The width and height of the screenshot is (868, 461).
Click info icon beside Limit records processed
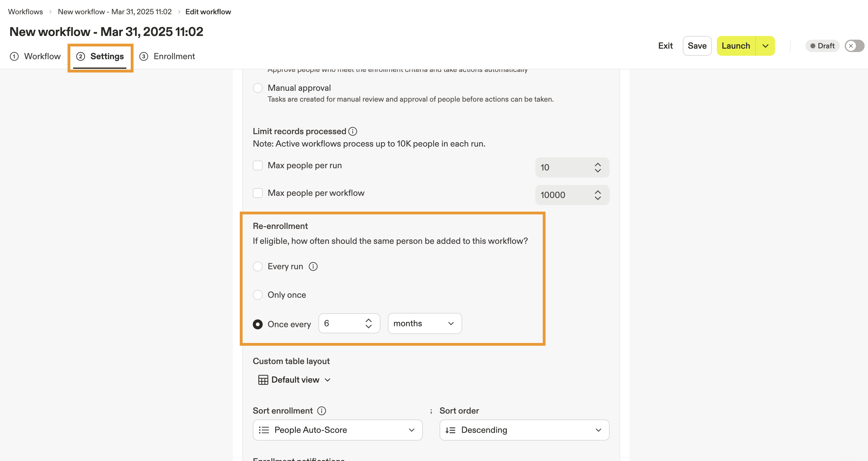pyautogui.click(x=353, y=131)
